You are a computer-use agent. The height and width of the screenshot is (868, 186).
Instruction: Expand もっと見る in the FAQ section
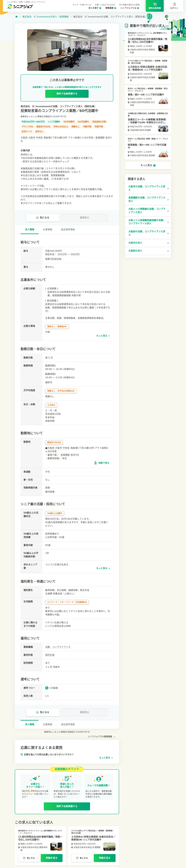tap(106, 757)
